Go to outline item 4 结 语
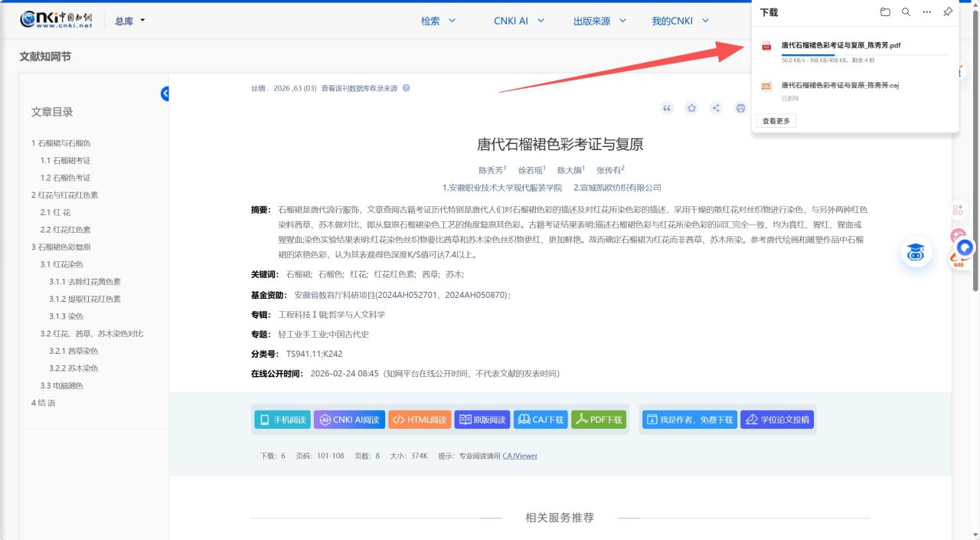Image resolution: width=980 pixels, height=540 pixels. pyautogui.click(x=44, y=403)
